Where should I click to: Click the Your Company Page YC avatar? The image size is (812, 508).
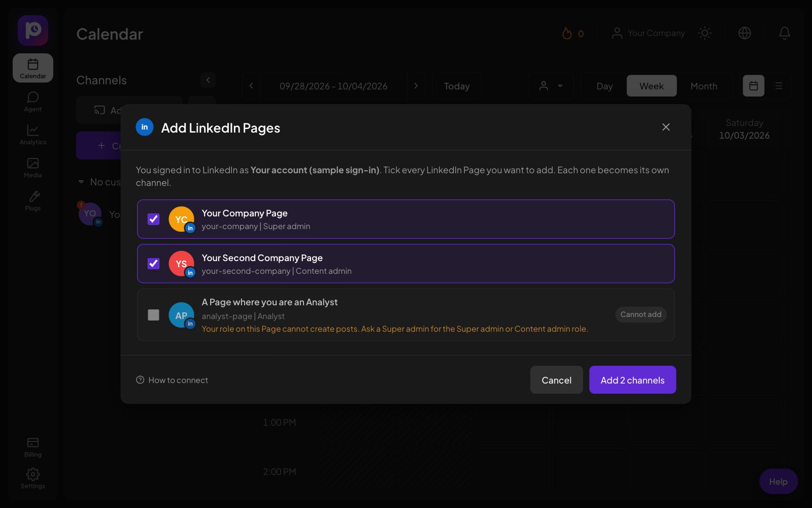(x=181, y=219)
